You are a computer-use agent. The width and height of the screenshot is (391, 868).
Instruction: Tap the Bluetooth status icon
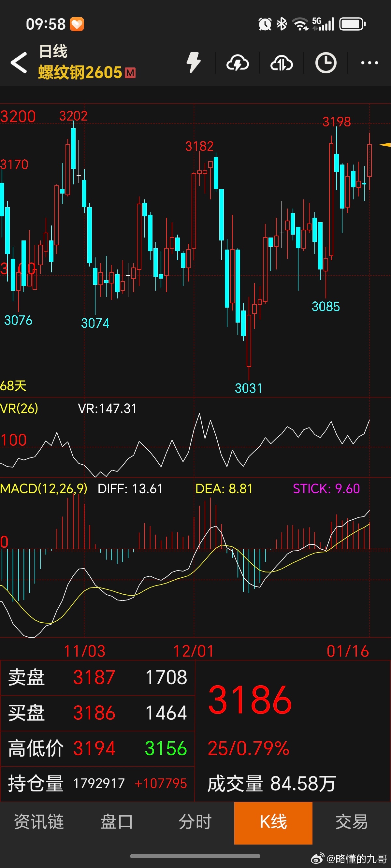(x=282, y=24)
